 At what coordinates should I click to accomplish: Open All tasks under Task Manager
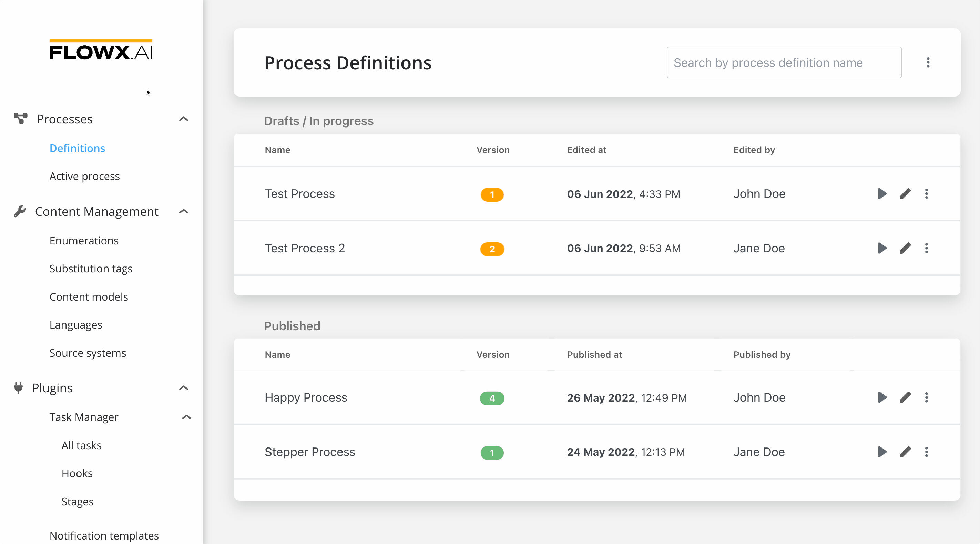tap(81, 445)
